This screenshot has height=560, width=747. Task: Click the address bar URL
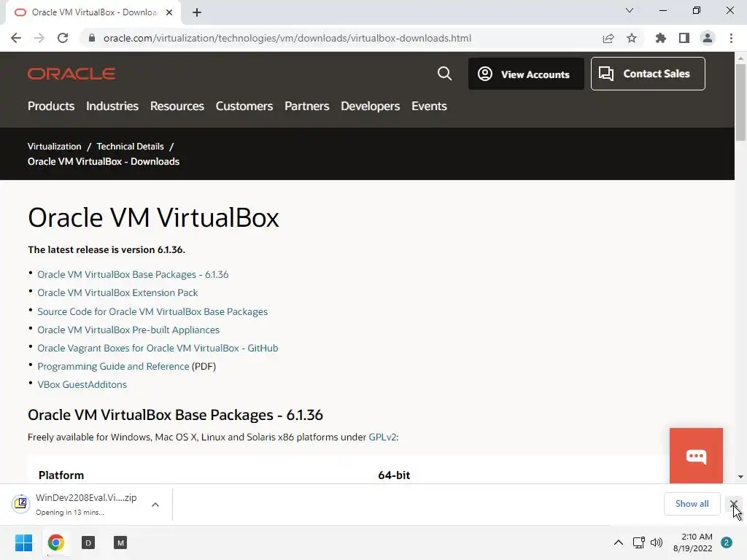point(287,38)
